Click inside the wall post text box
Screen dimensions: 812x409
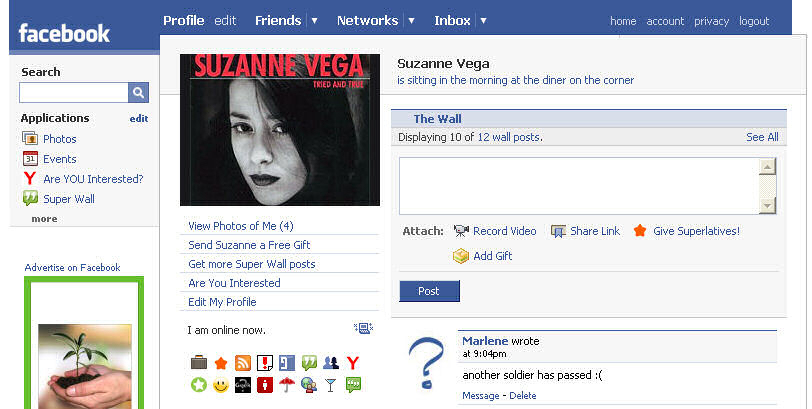(578, 185)
